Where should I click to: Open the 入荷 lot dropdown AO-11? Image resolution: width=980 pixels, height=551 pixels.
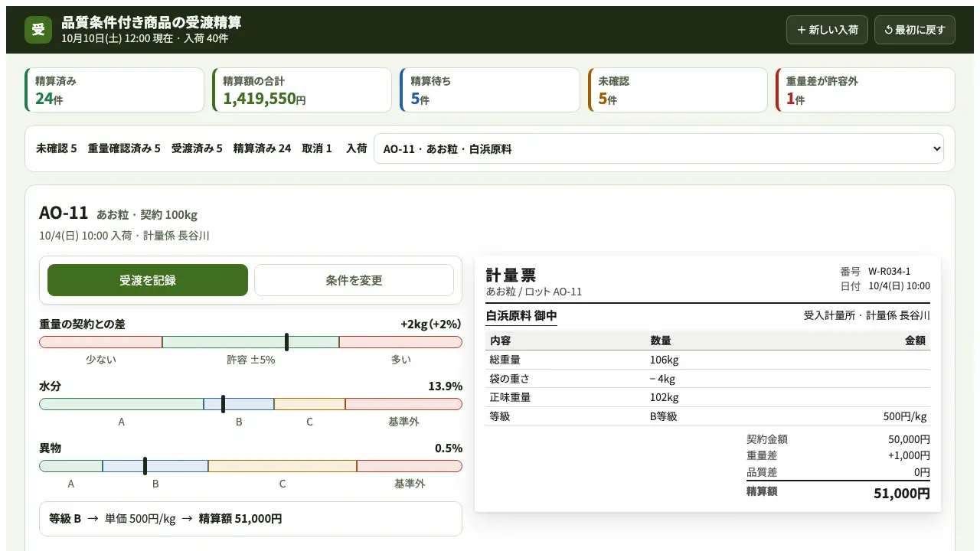pos(658,148)
